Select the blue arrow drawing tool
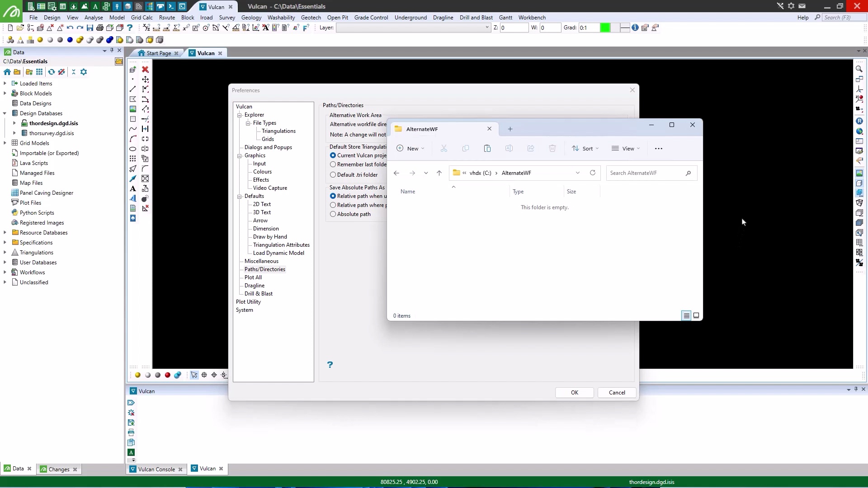This screenshot has height=488, width=868. point(133,179)
